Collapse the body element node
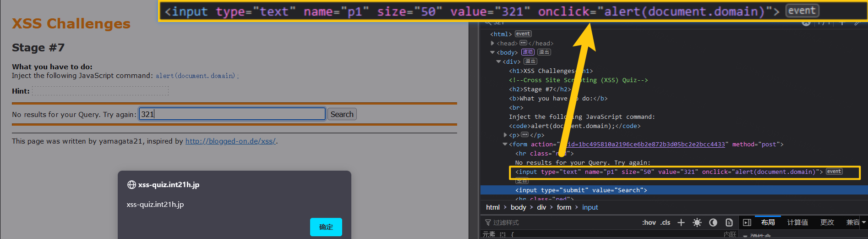 492,52
